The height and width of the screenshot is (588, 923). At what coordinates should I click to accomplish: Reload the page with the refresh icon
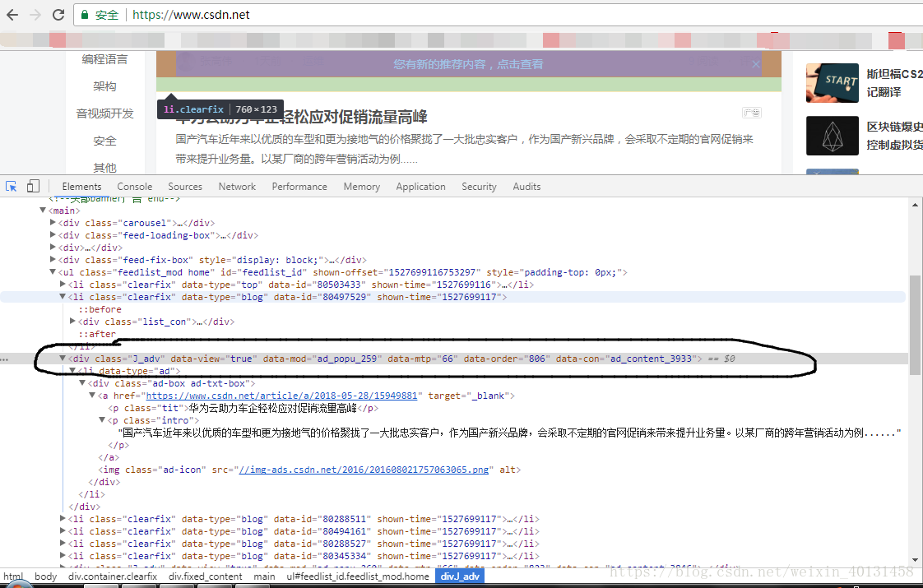tap(58, 15)
